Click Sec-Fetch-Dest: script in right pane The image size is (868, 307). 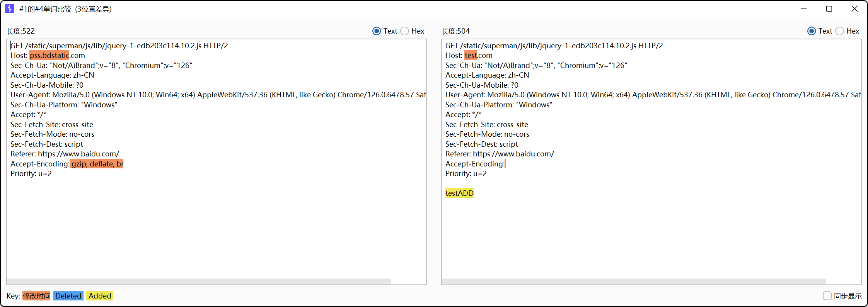click(x=482, y=144)
